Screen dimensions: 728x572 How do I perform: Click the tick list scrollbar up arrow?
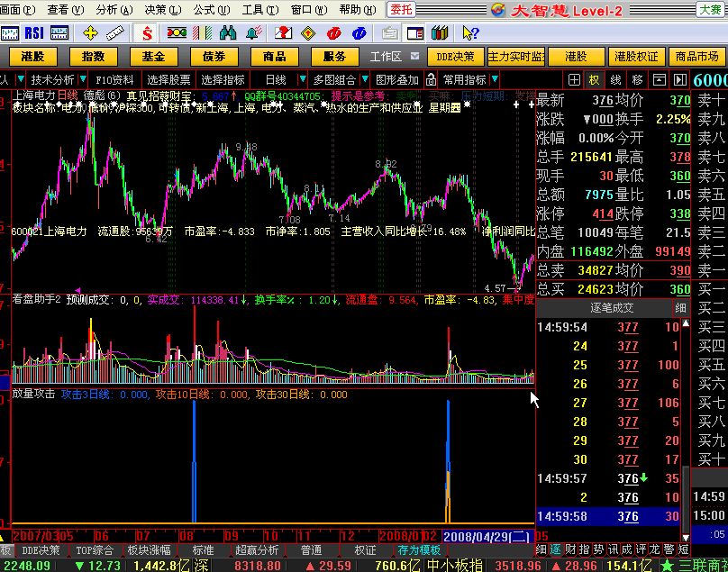point(686,323)
